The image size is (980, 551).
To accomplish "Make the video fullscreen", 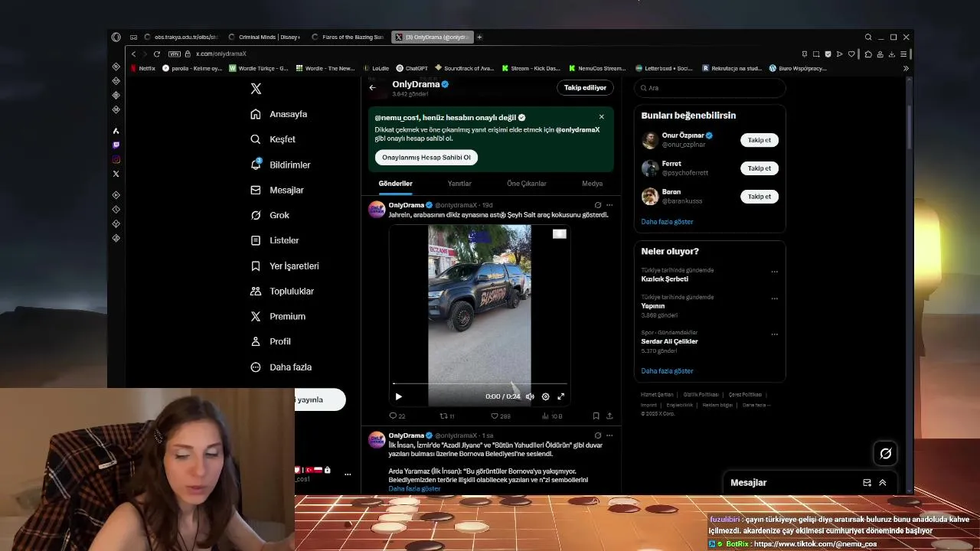I will (560, 396).
